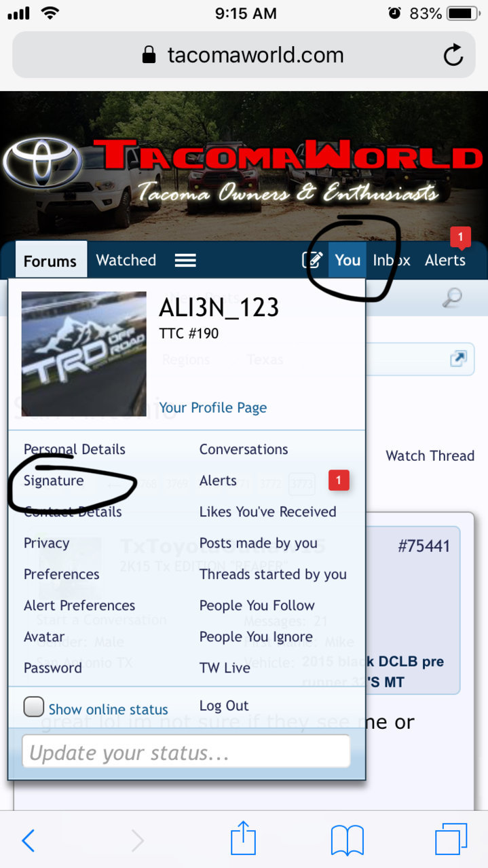Open Conversations from account menu
The image size is (488, 868).
(244, 449)
